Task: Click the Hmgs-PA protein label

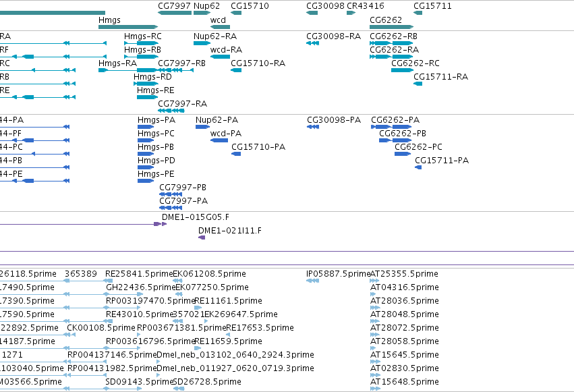Action: (x=156, y=120)
